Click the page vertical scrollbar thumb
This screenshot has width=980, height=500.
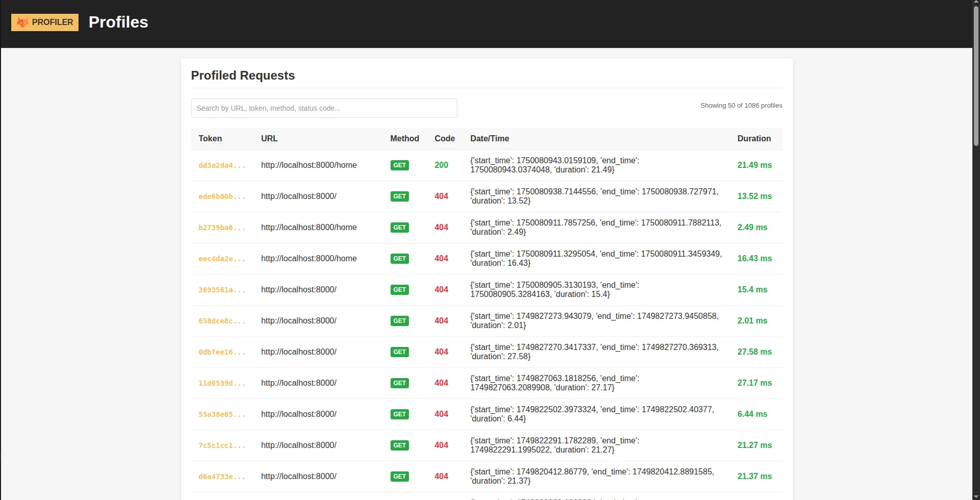[x=976, y=77]
